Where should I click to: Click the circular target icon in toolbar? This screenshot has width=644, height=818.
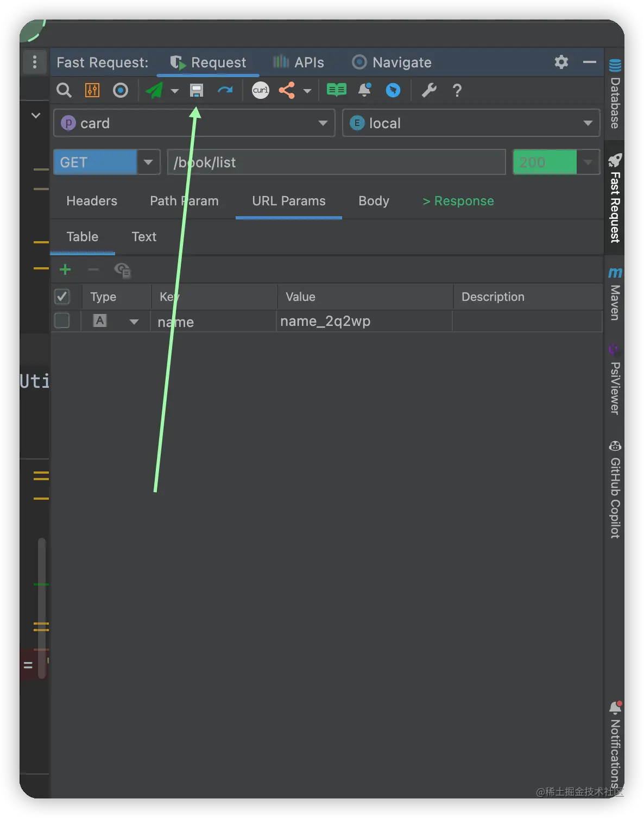pos(121,90)
